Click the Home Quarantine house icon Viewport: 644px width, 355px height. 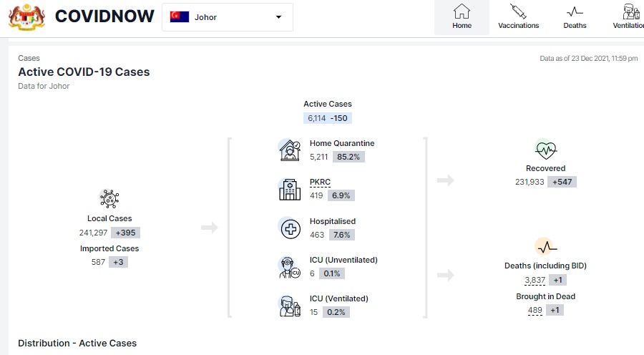tap(289, 150)
